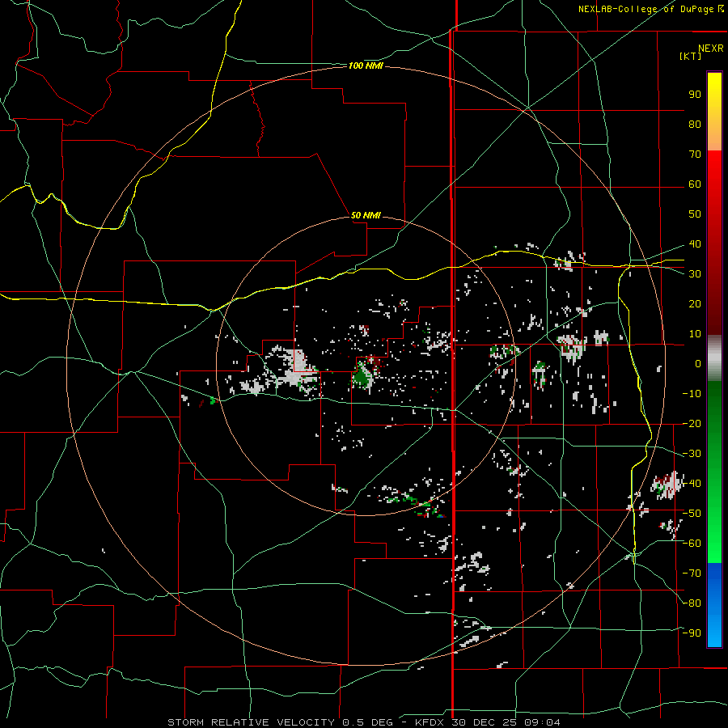Click the 80 value on velocity scale
This screenshot has width=728, height=728.
click(x=695, y=125)
